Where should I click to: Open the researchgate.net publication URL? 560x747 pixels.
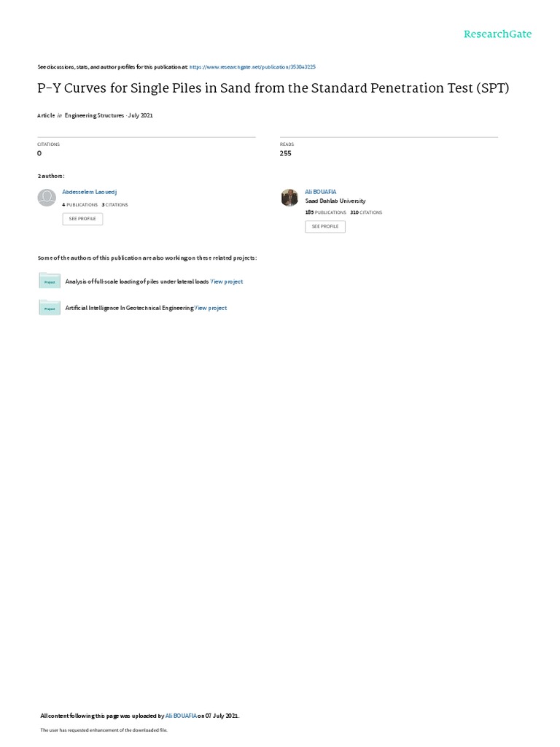coord(252,67)
